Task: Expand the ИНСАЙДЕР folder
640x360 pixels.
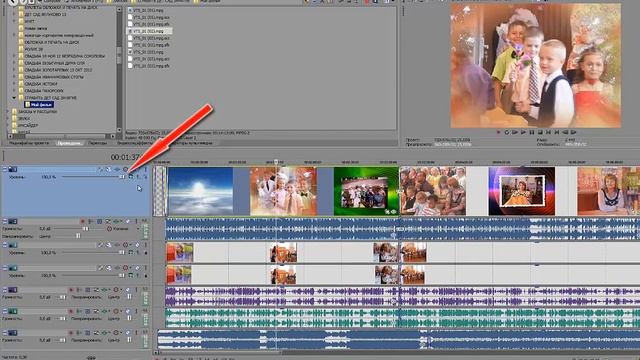Action: pos(8,125)
